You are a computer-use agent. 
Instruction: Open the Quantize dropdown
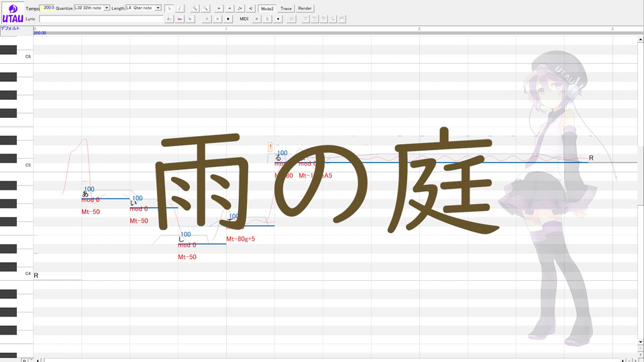(x=107, y=8)
